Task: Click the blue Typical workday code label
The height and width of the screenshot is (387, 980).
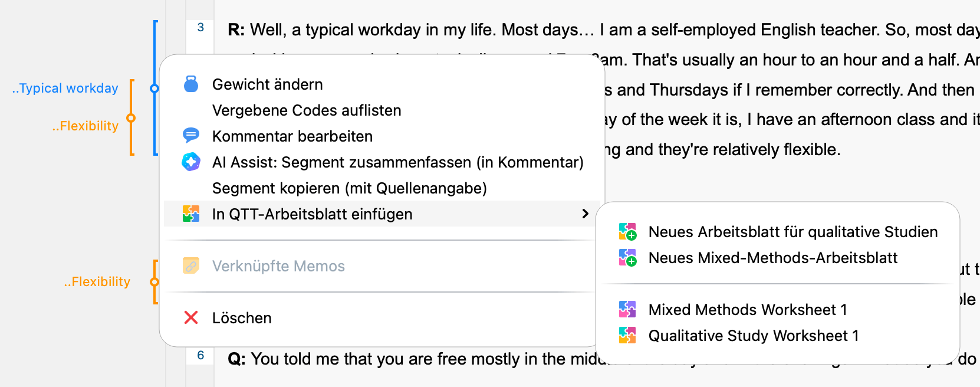Action: pyautogui.click(x=65, y=88)
